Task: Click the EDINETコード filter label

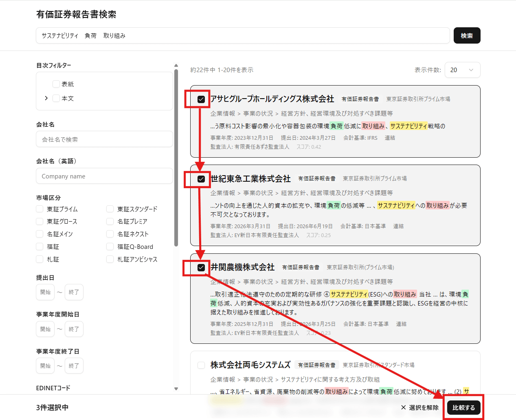Action: 53,388
